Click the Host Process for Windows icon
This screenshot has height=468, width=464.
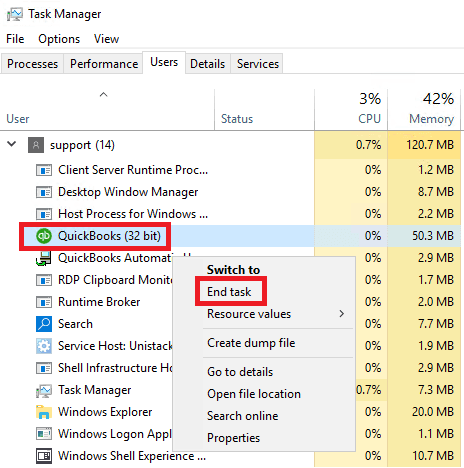(x=44, y=214)
